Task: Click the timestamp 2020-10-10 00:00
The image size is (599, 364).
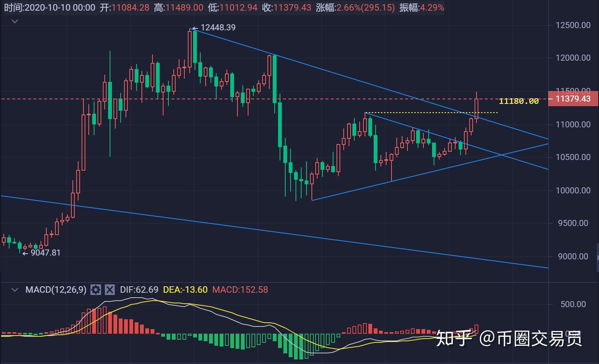Action: [60, 8]
